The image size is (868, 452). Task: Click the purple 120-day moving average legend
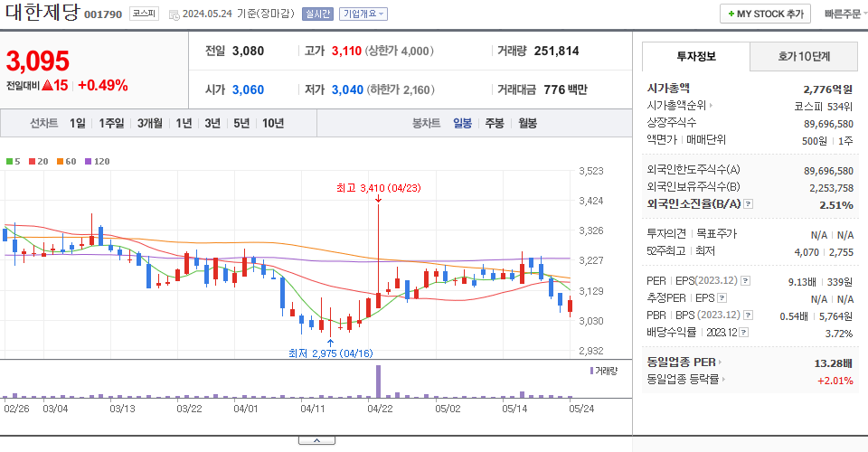[97, 162]
